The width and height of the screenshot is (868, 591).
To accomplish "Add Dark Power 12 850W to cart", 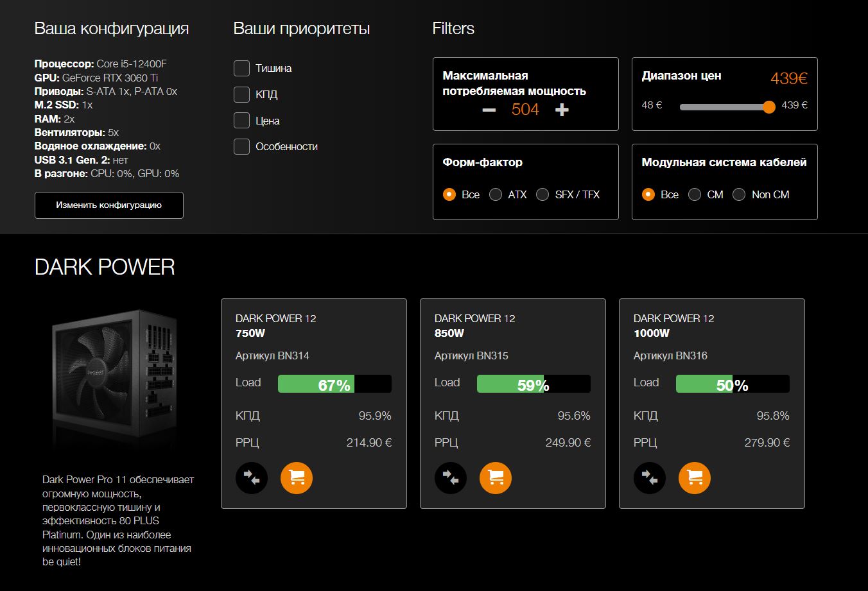I will (x=496, y=478).
